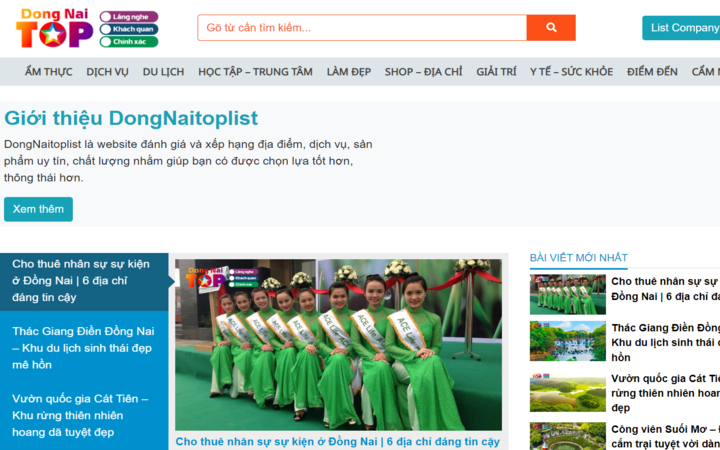
Task: Select slider tab Vườn quốc gia Cát Tiên
Action: pos(84,415)
